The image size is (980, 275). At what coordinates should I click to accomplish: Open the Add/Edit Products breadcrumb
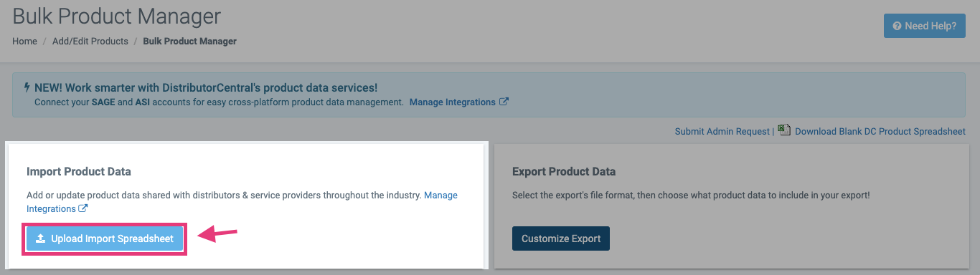[90, 42]
